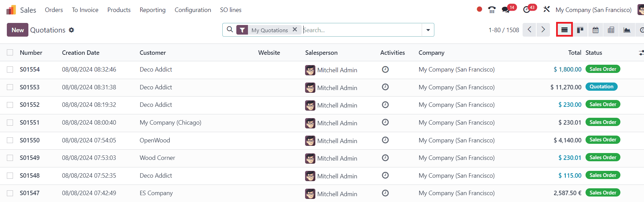Switch to graph view
Screen dimensions: 644x202
click(627, 30)
